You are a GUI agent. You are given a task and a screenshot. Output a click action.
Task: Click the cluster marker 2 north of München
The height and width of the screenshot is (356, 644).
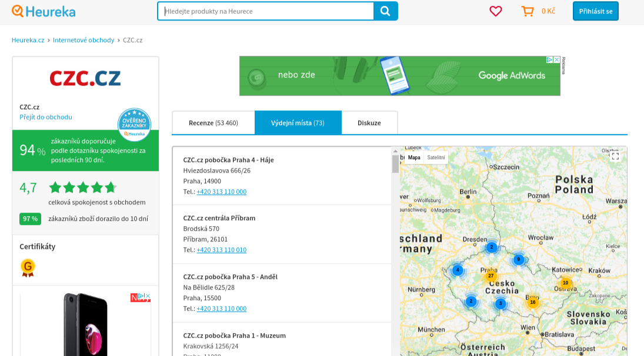coord(471,301)
